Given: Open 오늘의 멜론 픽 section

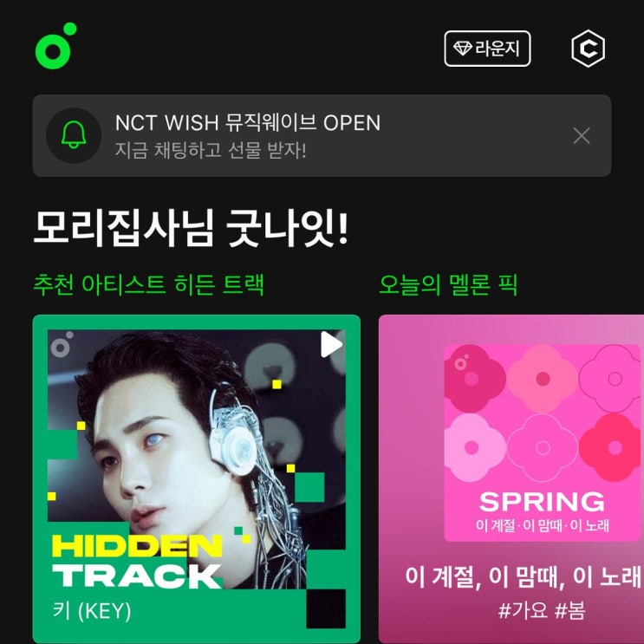Looking at the screenshot, I should (447, 284).
